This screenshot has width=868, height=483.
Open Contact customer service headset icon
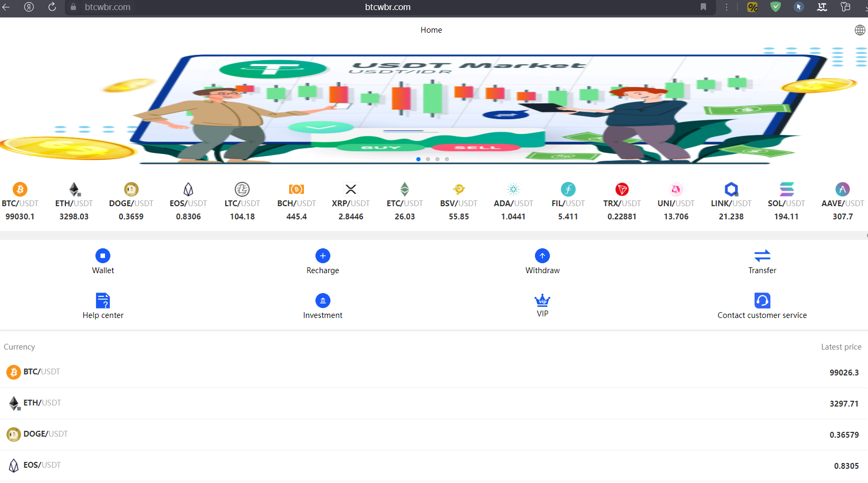[x=762, y=301]
